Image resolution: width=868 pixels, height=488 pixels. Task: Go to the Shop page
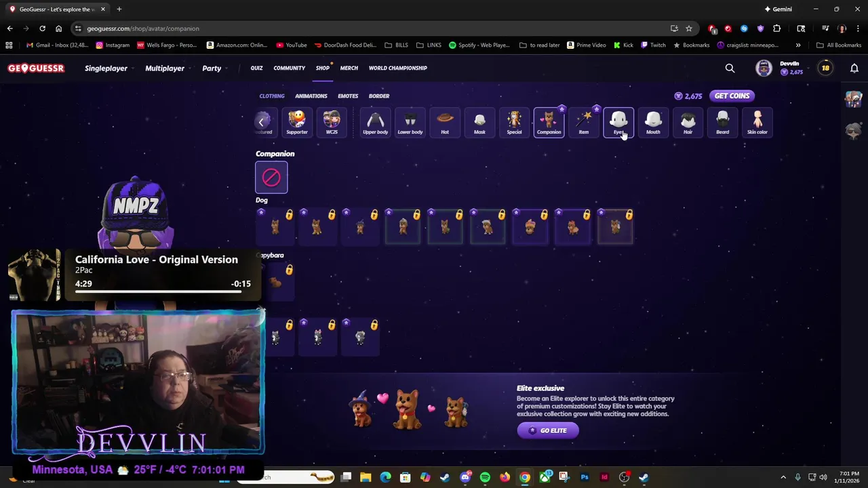[x=322, y=68]
